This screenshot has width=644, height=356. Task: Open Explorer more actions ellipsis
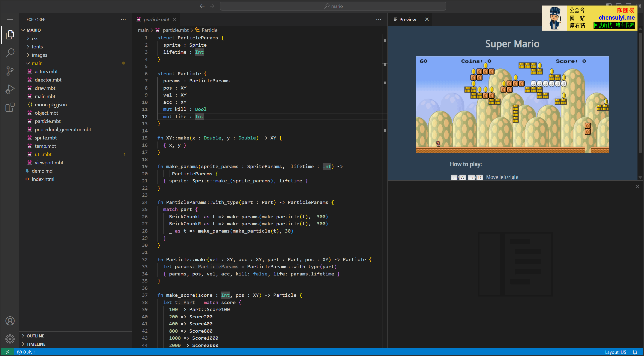click(123, 20)
